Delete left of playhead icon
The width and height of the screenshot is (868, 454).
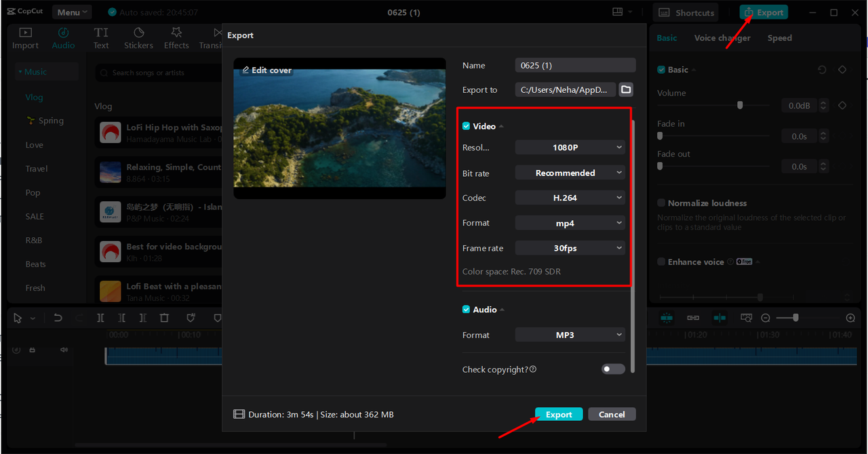point(121,318)
